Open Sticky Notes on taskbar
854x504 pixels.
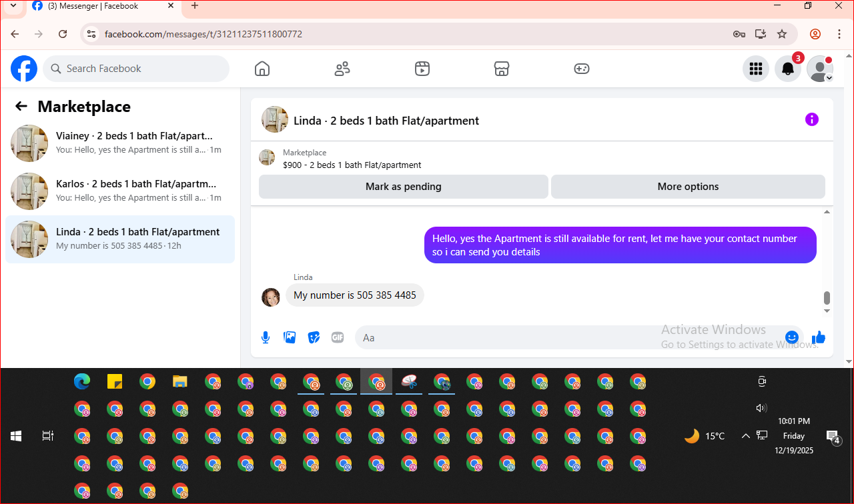pos(115,382)
